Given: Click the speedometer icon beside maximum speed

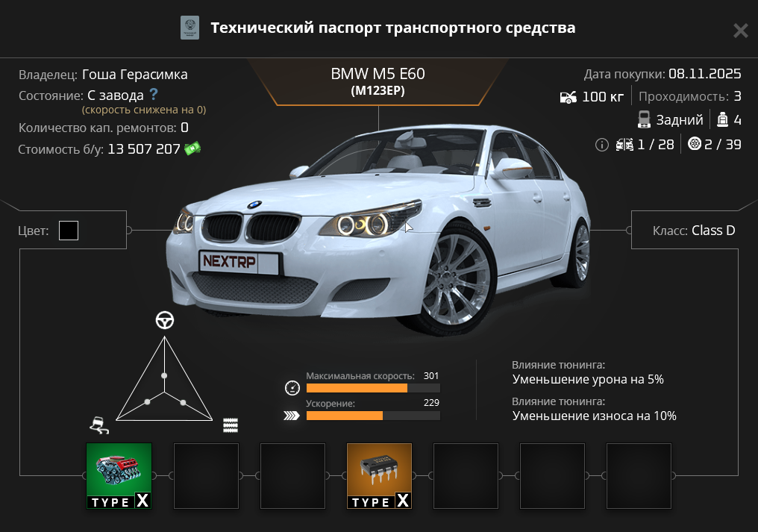Looking at the screenshot, I should coord(292,388).
